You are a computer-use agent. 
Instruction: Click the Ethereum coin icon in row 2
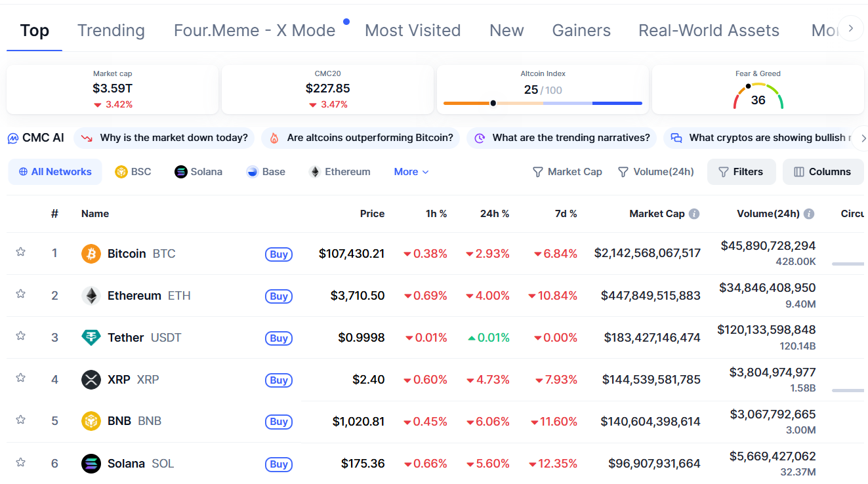pos(91,296)
